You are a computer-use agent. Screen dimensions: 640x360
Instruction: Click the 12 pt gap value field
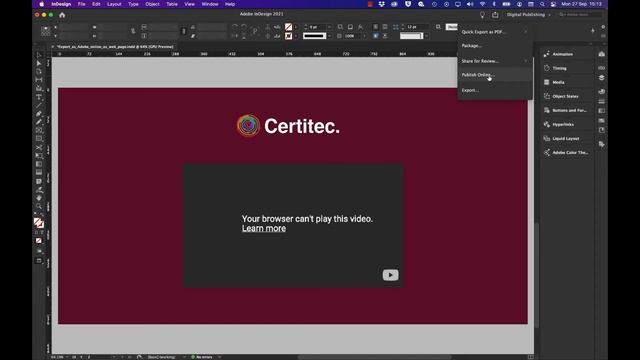coord(416,27)
